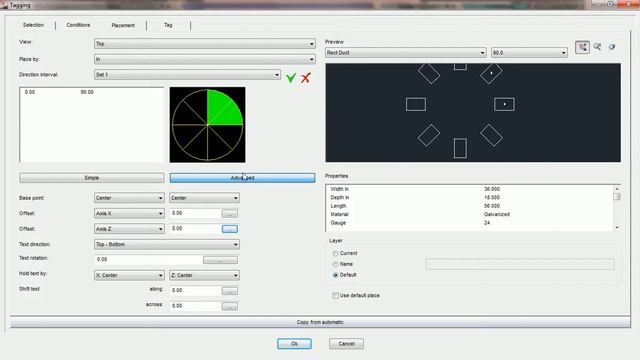
Task: Select the Gauge property row
Action: point(469,223)
